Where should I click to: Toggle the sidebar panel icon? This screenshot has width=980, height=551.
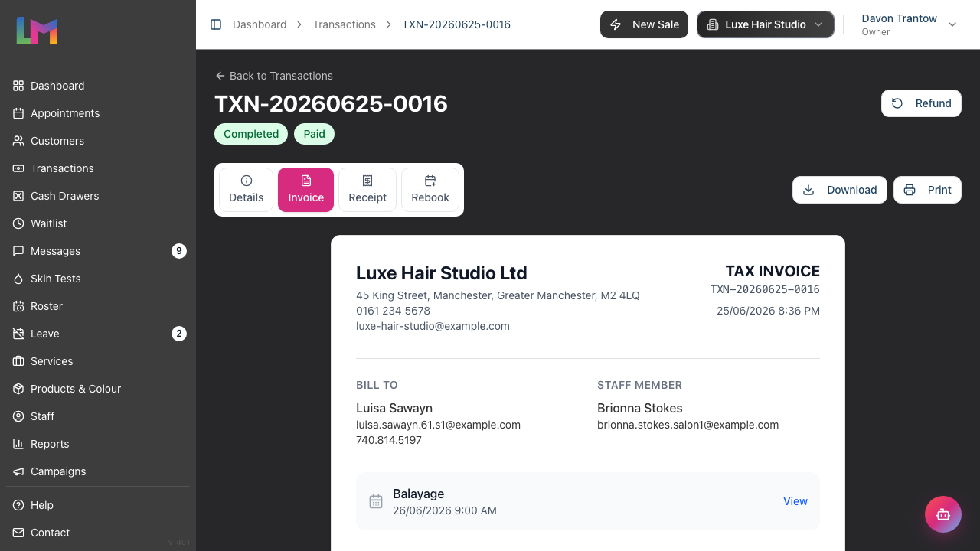point(216,24)
